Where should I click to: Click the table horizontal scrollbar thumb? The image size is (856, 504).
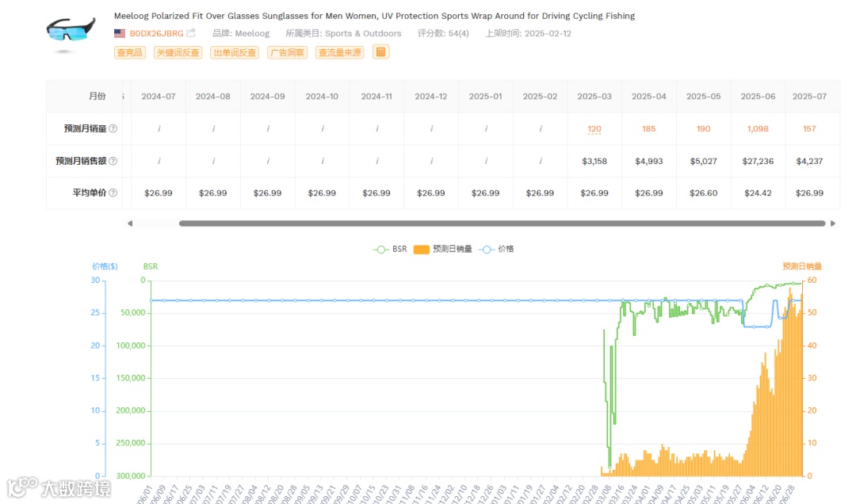pyautogui.click(x=503, y=223)
